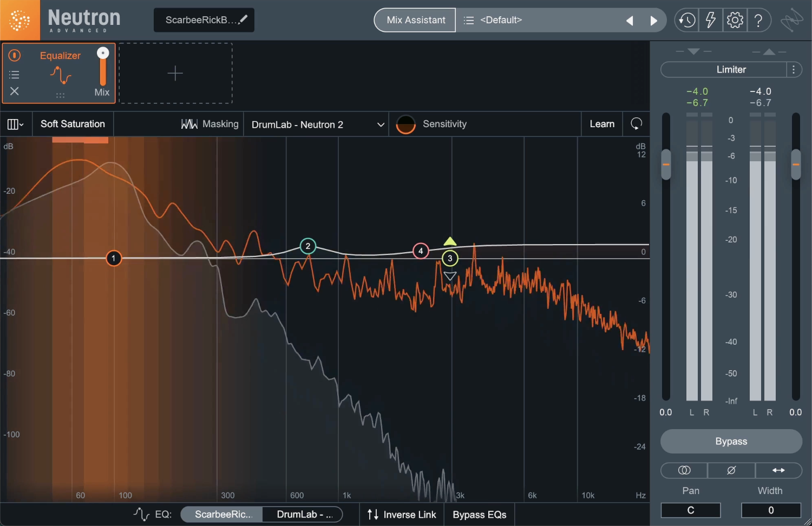
Task: Click the Learn button
Action: 602,124
